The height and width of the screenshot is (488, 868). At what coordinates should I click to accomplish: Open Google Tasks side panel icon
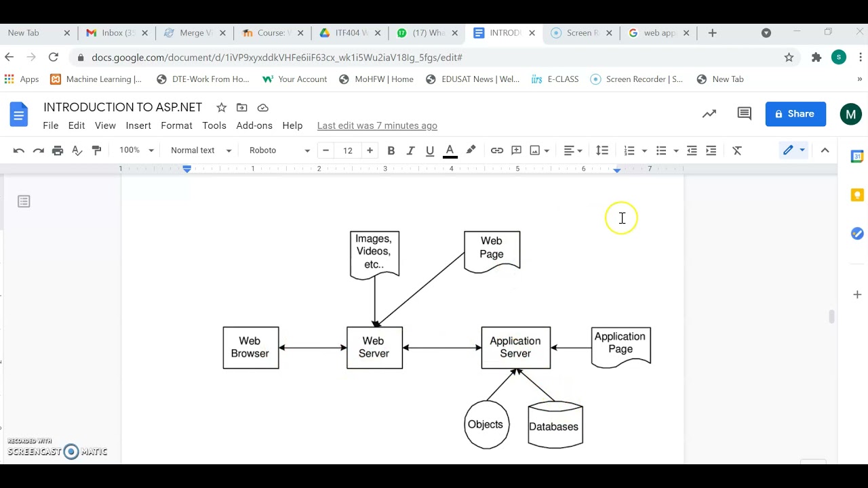[857, 233]
